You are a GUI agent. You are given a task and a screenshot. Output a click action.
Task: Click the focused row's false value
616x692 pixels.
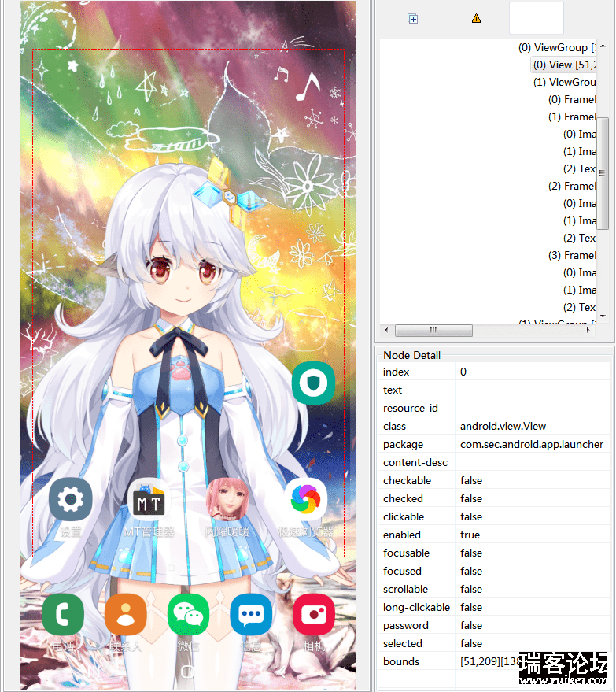(x=471, y=571)
